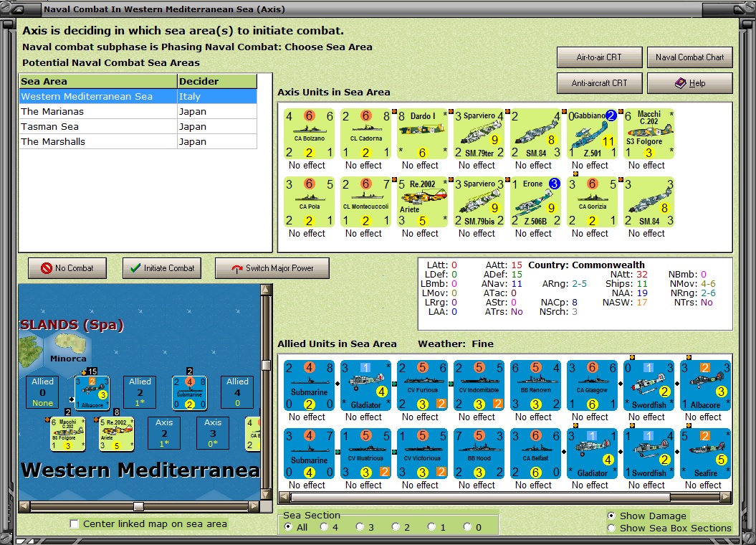Select the CA Glasgow cruiser counter
Screen dimensions: 756x545
[x=593, y=386]
